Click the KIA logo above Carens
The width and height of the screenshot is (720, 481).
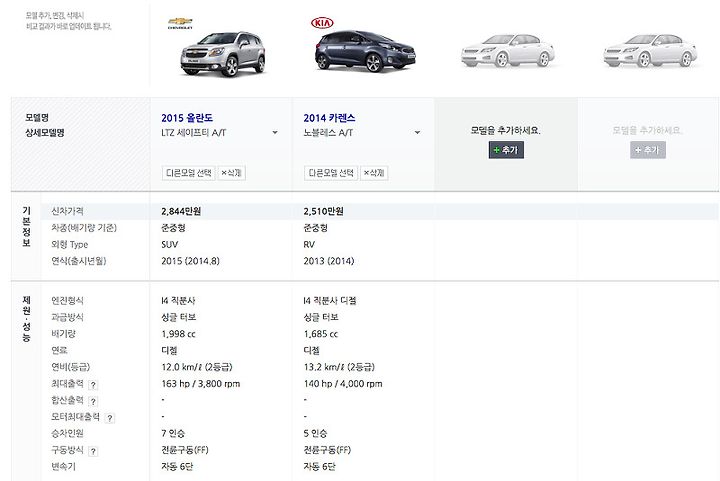[x=322, y=22]
